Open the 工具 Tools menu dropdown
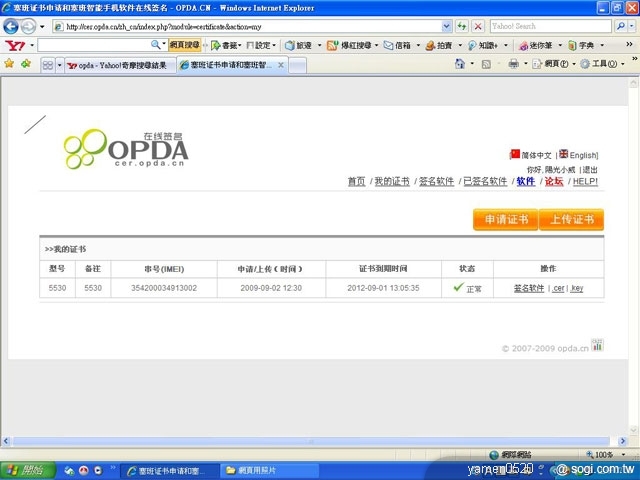Image resolution: width=640 pixels, height=480 pixels. tap(603, 64)
